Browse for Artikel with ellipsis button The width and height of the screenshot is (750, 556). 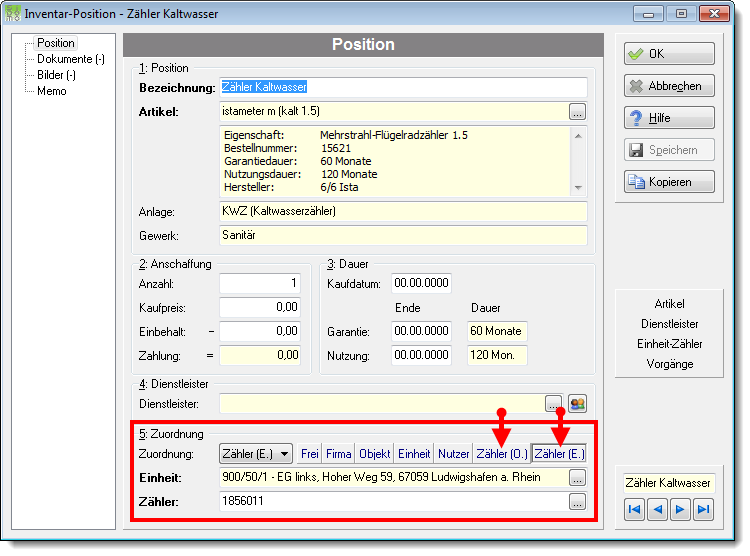click(577, 112)
